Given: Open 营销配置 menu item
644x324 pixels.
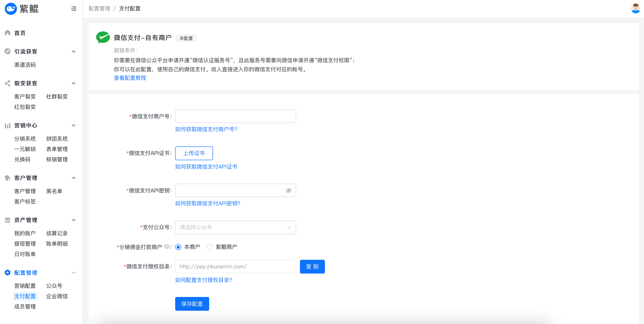Looking at the screenshot, I should tap(25, 286).
